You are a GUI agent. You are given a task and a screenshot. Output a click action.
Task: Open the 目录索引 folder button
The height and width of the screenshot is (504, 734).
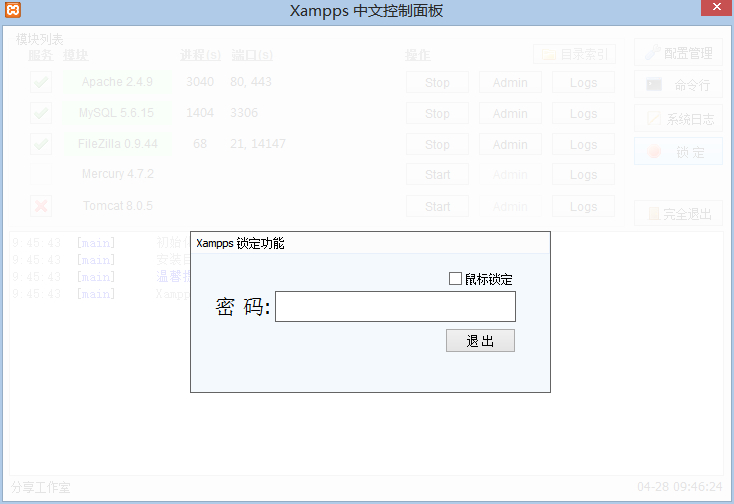coord(574,54)
